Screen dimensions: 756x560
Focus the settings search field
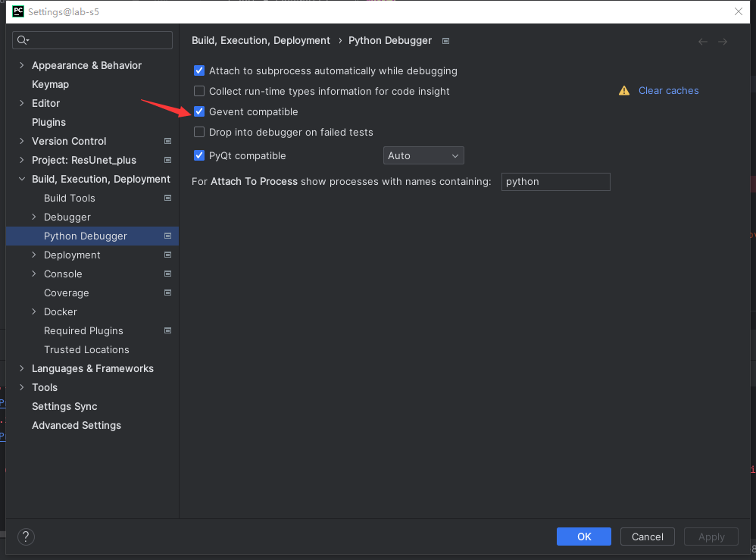[x=92, y=40]
